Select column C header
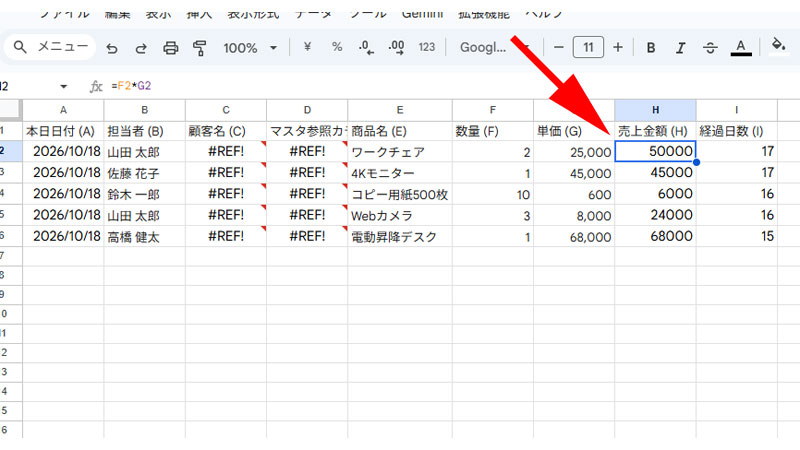 coord(226,110)
